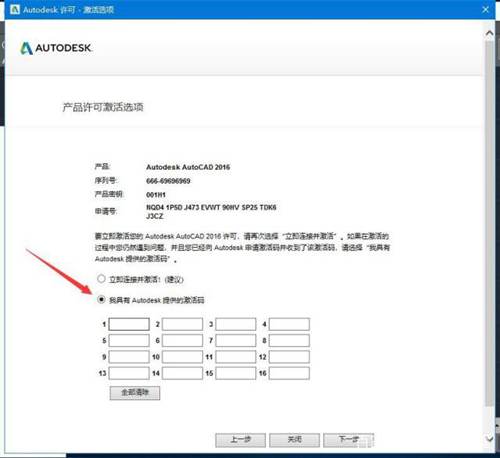This screenshot has width=500, height=458.
Task: Click activation code field 8
Action: [x=289, y=340]
